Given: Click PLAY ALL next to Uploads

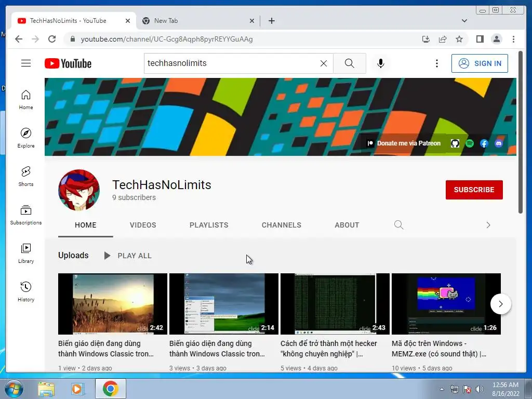Looking at the screenshot, I should (128, 256).
